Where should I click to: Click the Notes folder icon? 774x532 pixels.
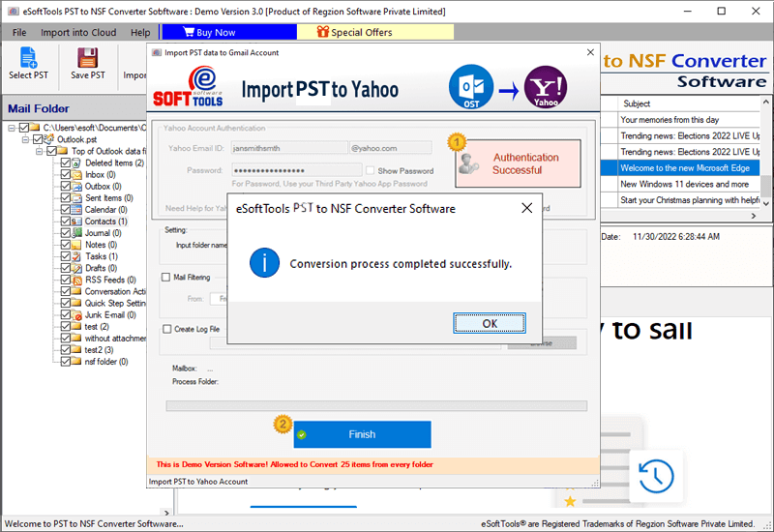click(76, 245)
